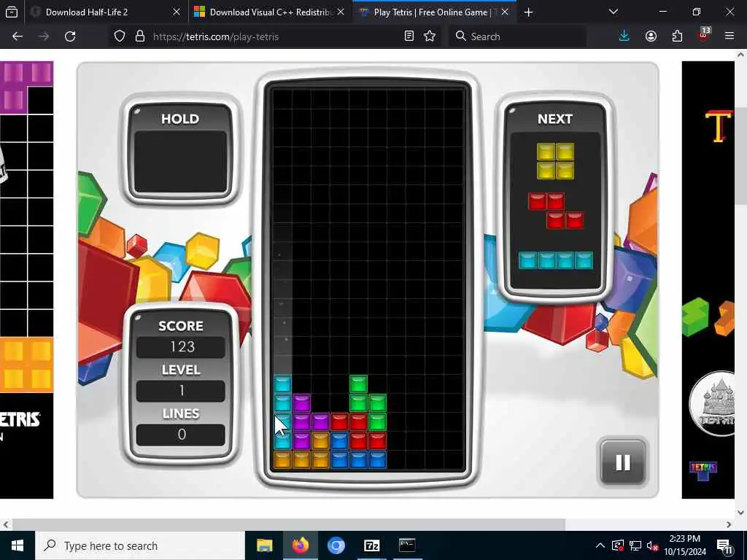The image size is (747, 560).
Task: Click the tetris.com URL address field
Action: coord(216,36)
